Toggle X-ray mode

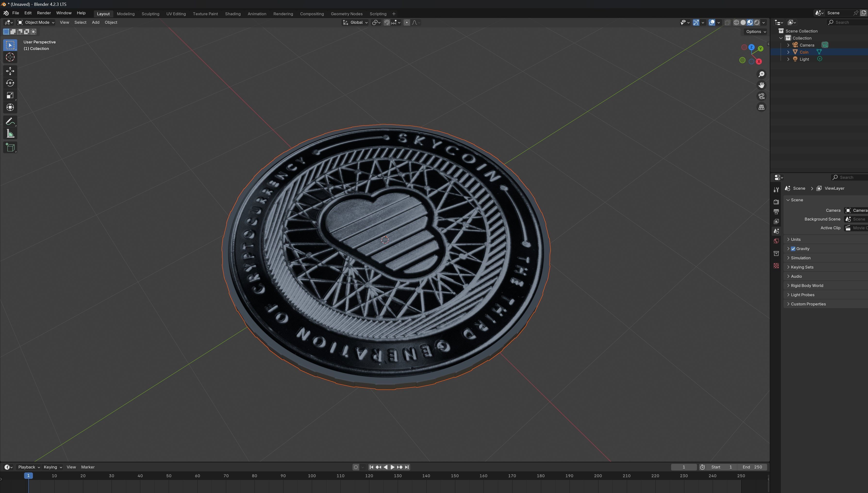pyautogui.click(x=727, y=22)
